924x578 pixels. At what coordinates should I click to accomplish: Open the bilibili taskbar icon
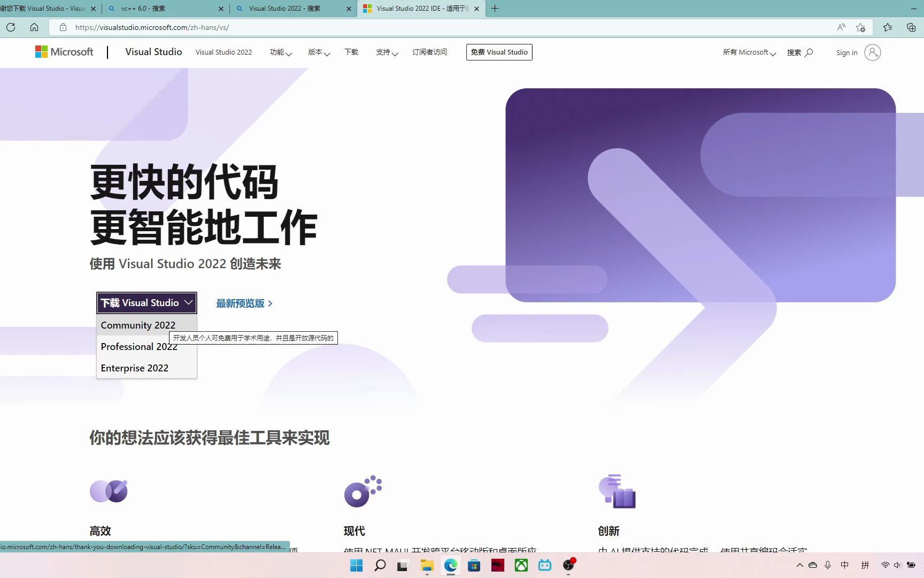pos(544,565)
